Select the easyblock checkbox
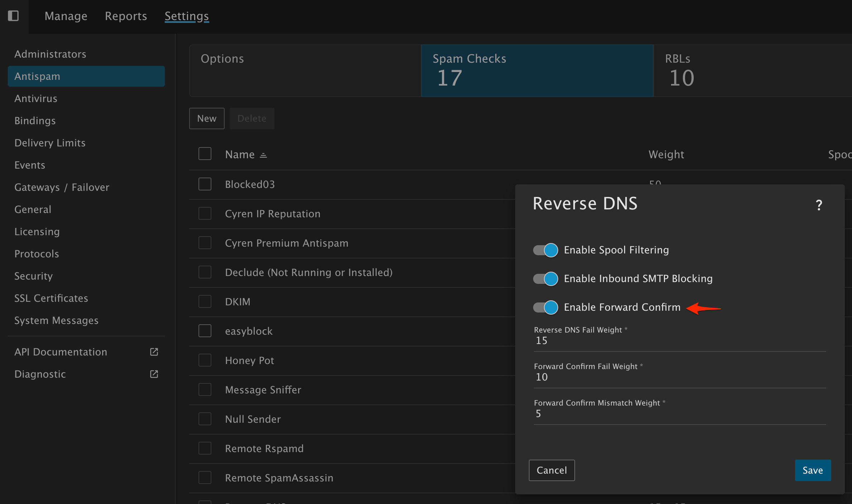Image resolution: width=852 pixels, height=504 pixels. click(205, 331)
